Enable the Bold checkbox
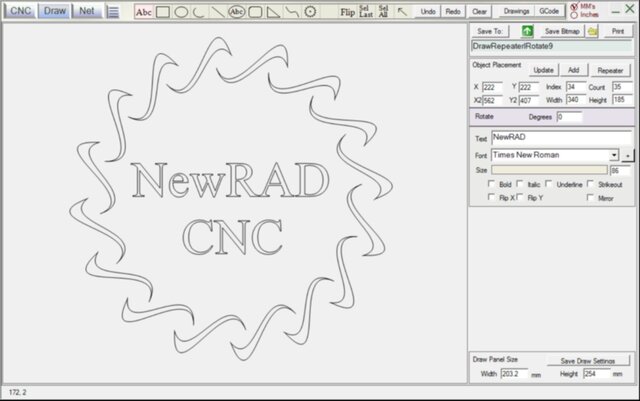This screenshot has width=640, height=401. click(491, 184)
